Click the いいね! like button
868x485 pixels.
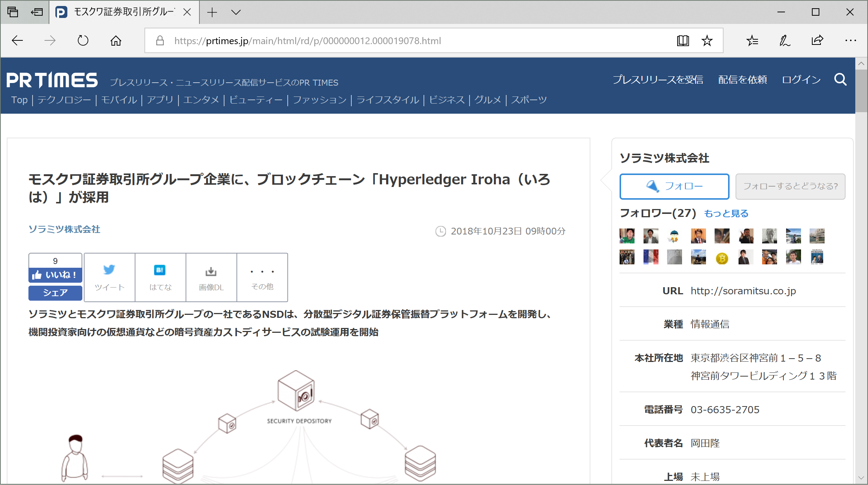tap(55, 275)
